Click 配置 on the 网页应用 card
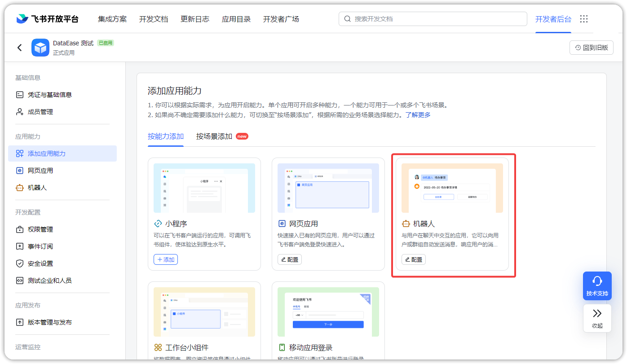Viewport: 627px width, 364px height. click(290, 259)
